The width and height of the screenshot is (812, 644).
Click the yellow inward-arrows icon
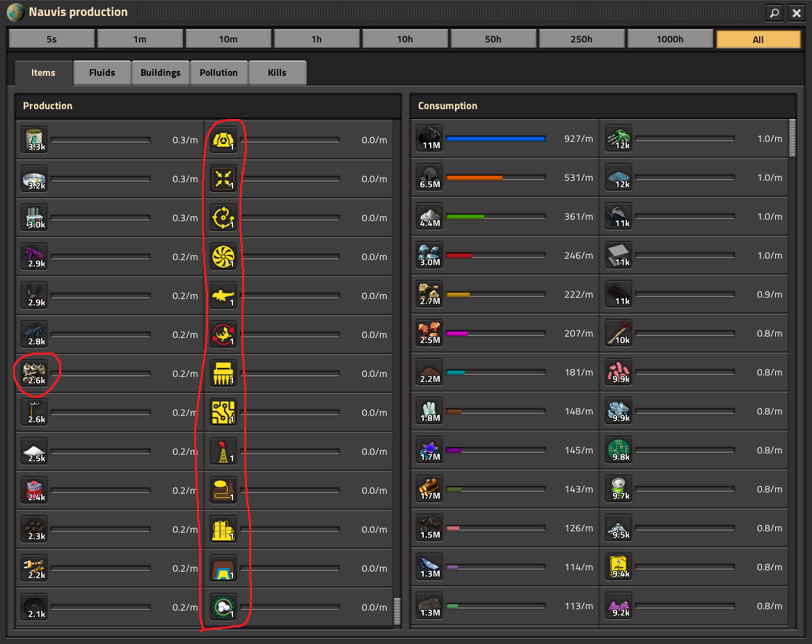(x=224, y=179)
